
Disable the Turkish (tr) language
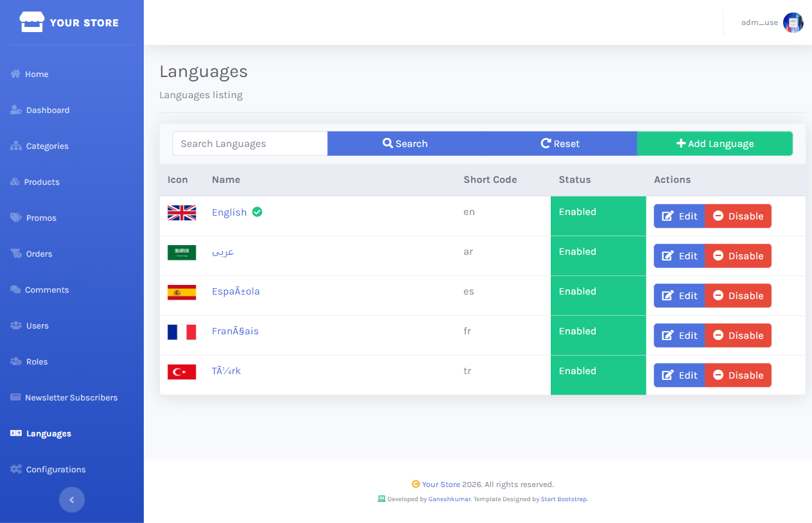[x=738, y=375]
